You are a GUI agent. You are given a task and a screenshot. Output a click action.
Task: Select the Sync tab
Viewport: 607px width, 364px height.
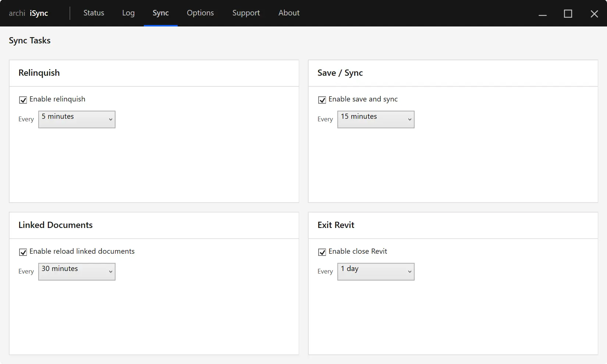coord(160,13)
